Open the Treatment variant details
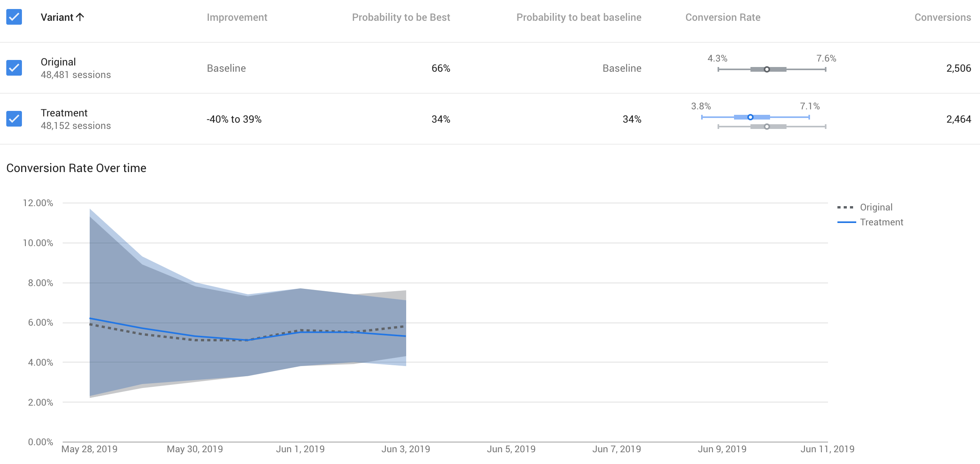The height and width of the screenshot is (464, 980). [x=64, y=113]
